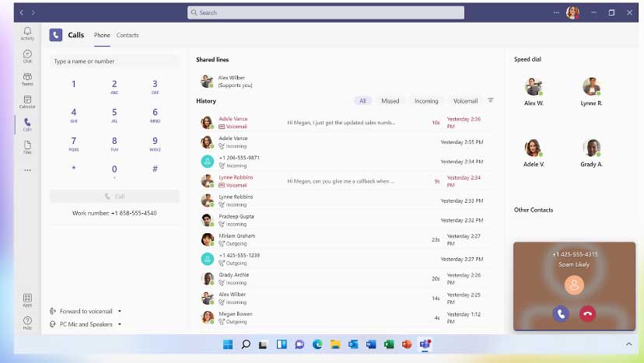Switch to the Contacts tab
644x363 pixels.
128,35
